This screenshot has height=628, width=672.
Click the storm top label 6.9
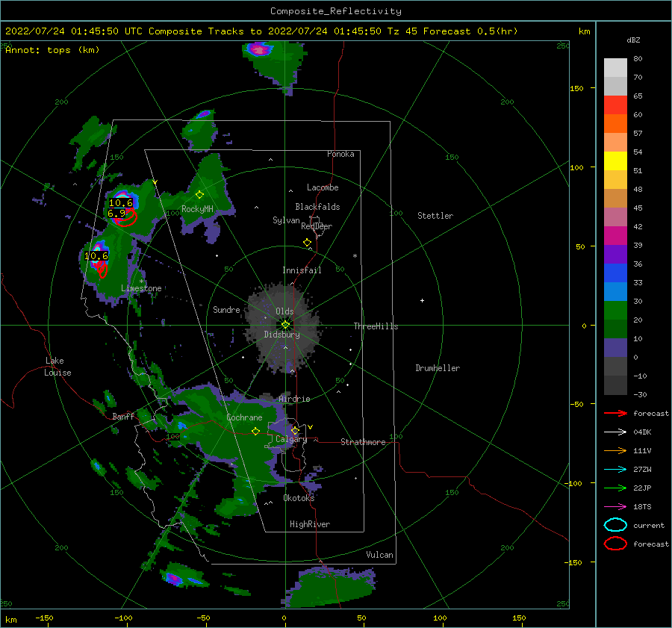point(116,214)
